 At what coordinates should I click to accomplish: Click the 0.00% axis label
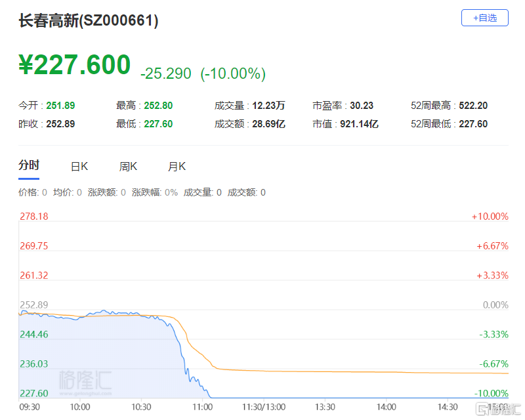495,304
